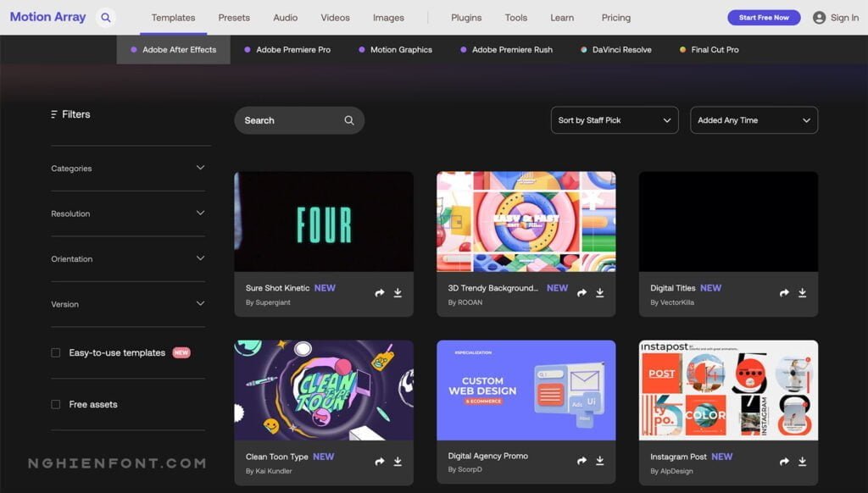Share the Digital Agency Promo template

coord(581,461)
